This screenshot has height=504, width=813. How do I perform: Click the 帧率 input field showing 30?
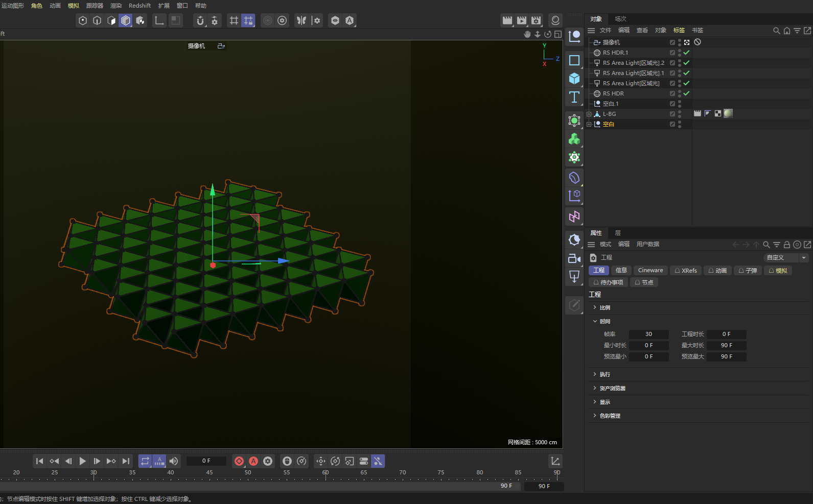pyautogui.click(x=648, y=334)
